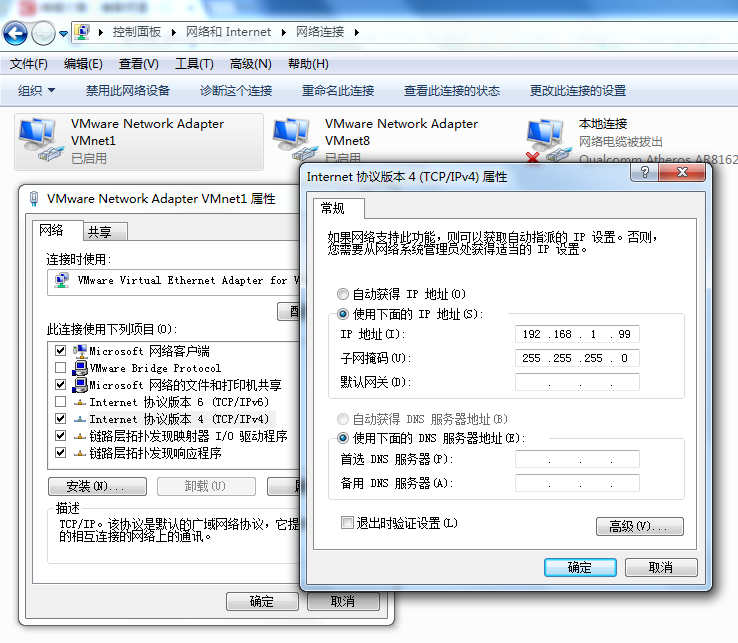Toggle 链路层拓扑发现响应程序 checkbox
Viewport: 738px width, 643px height.
click(60, 453)
